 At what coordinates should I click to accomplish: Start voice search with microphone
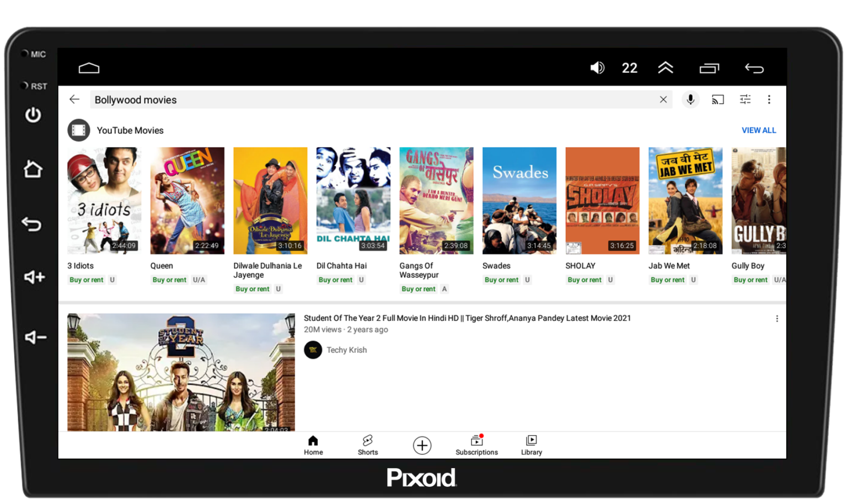(x=690, y=99)
